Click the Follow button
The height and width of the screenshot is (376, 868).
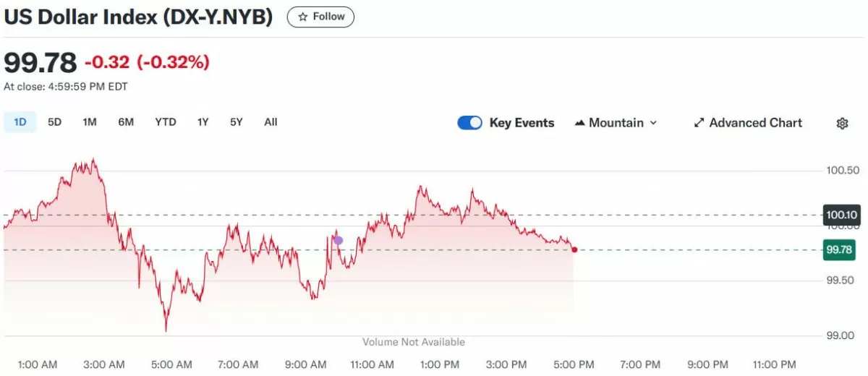coord(320,17)
